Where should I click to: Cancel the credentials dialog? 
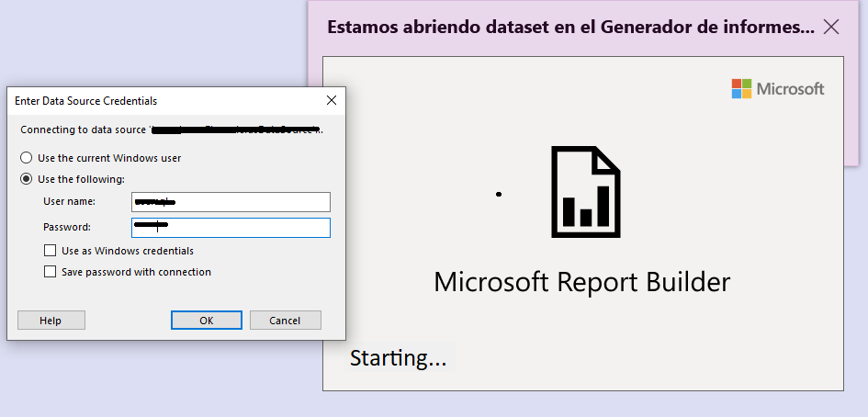tap(285, 320)
